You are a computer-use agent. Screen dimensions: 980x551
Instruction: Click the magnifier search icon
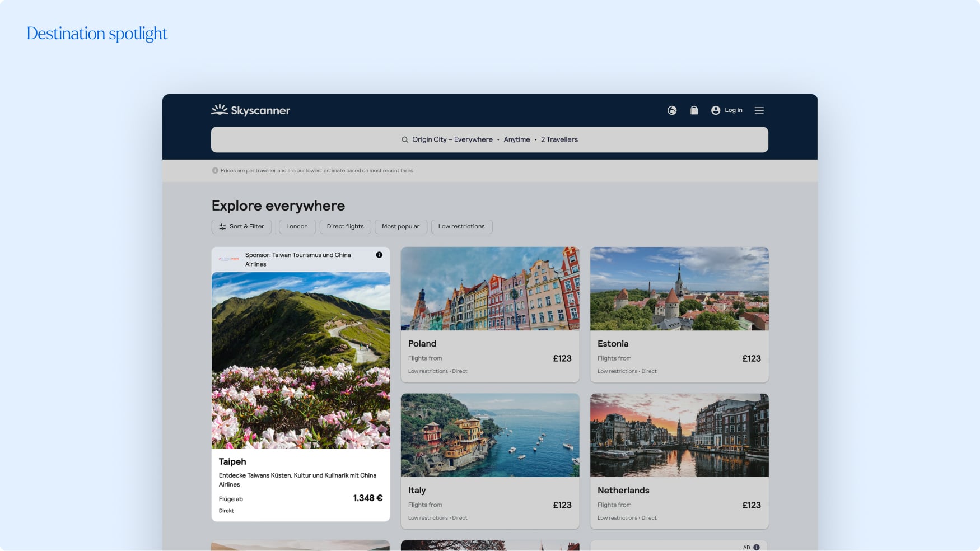point(405,139)
